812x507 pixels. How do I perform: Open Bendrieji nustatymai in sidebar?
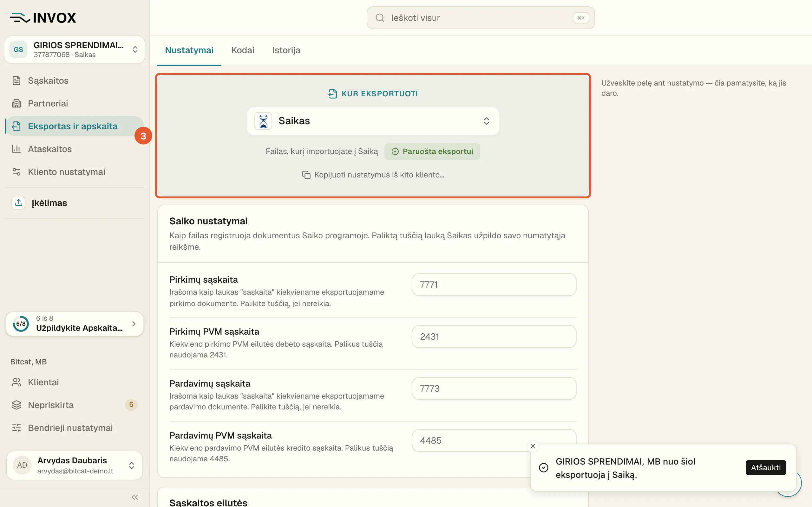pyautogui.click(x=70, y=428)
